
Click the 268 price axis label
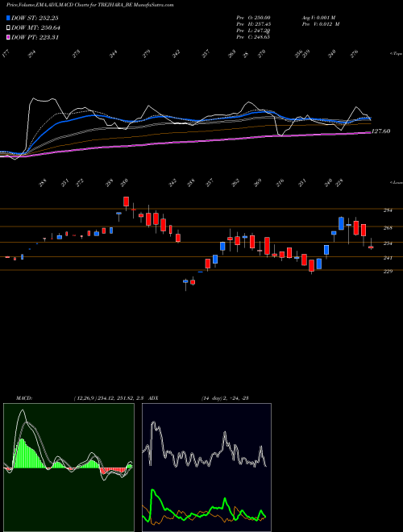click(x=388, y=228)
